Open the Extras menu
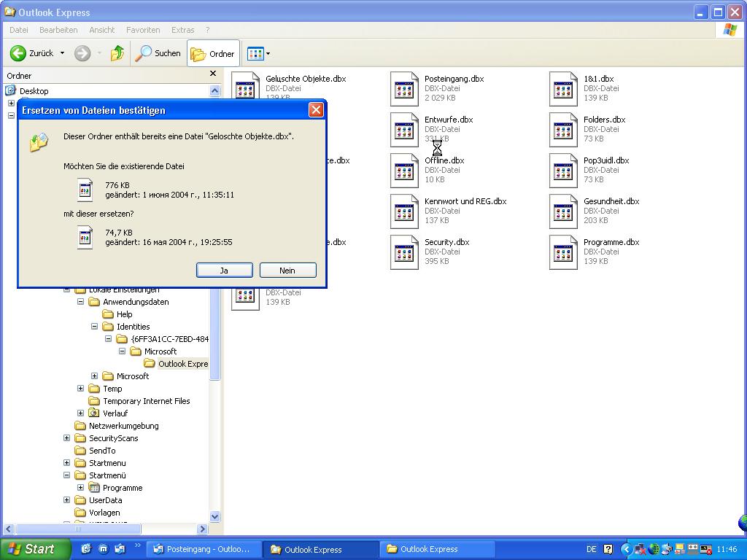 pos(183,30)
